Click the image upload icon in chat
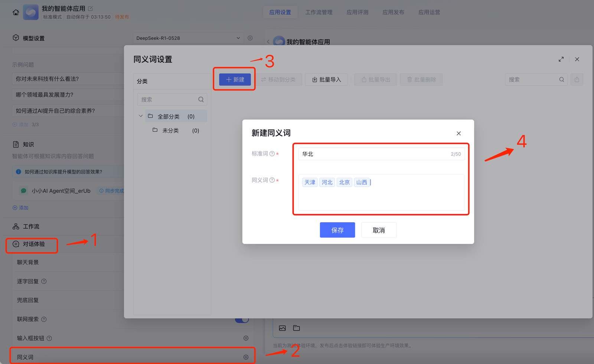Screen dimensions: 594x364 283,328
